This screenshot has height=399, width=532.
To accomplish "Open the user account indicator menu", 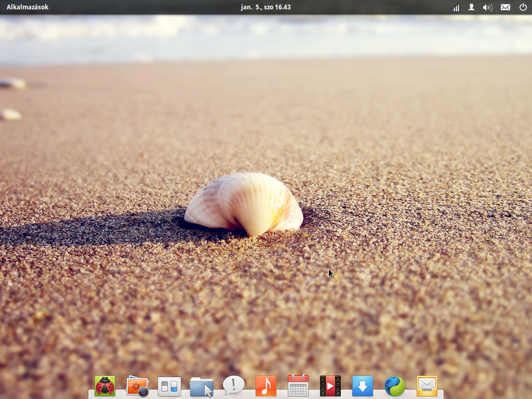I will pos(471,7).
